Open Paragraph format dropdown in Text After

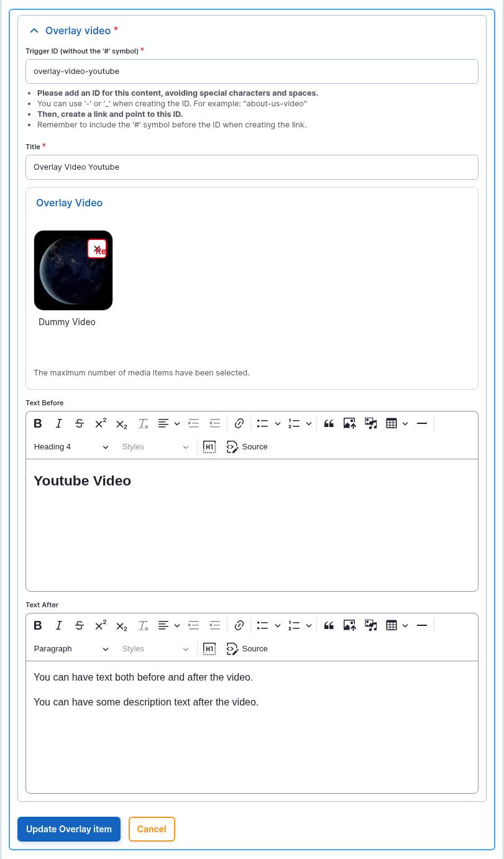71,649
